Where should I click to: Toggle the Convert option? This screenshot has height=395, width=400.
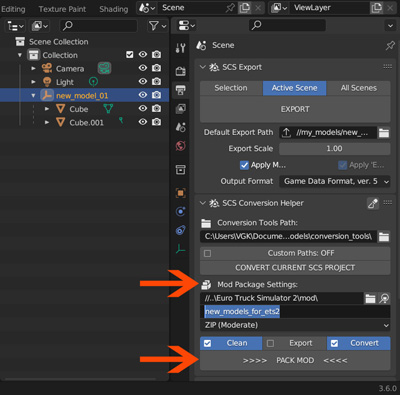tap(358, 343)
